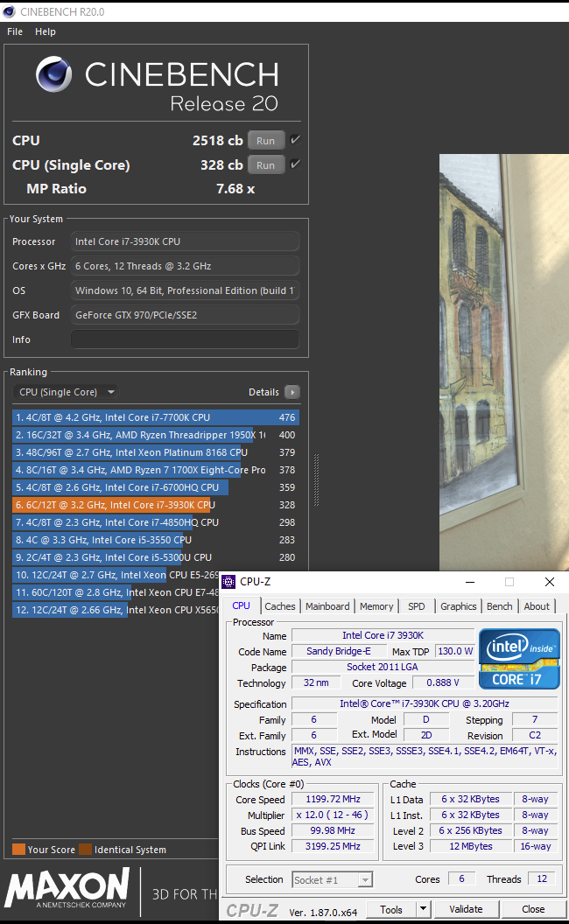Click the GFX Board field GeForce GTX 970
The image size is (569, 924).
click(185, 315)
